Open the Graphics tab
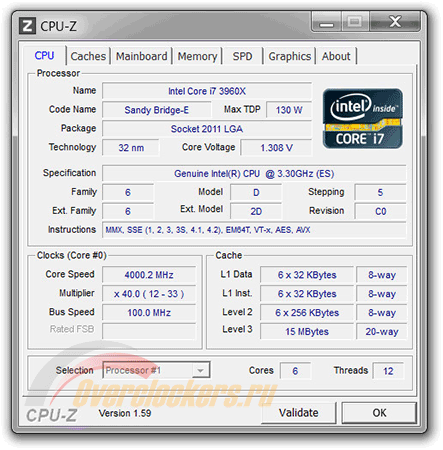This screenshot has height=450, width=443. [x=290, y=56]
